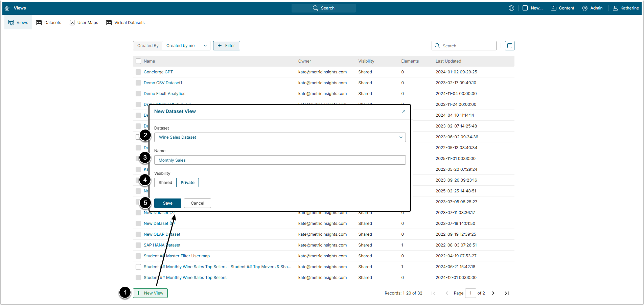Select Shared visibility option
Viewport: 644px width, 305px height.
pyautogui.click(x=165, y=183)
